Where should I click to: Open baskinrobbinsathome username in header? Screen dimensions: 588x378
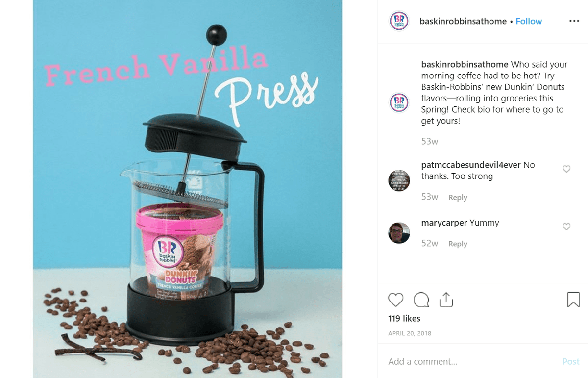pos(463,21)
